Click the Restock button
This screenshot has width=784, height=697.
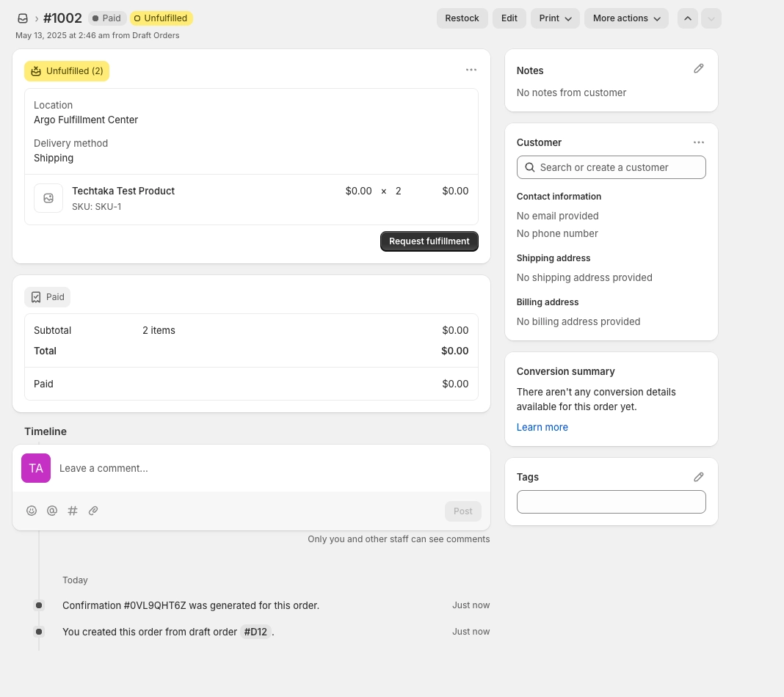pyautogui.click(x=462, y=18)
